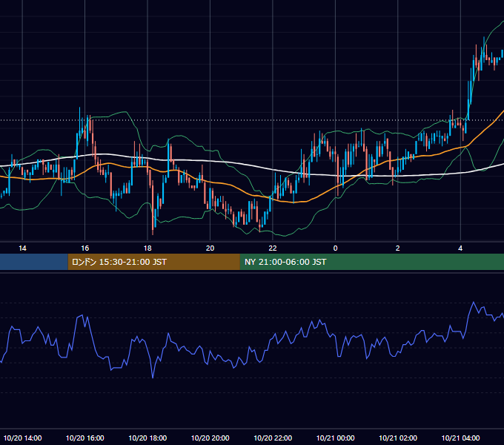Click the '10/21 02:00' date label
The width and height of the screenshot is (504, 445).
(x=398, y=438)
